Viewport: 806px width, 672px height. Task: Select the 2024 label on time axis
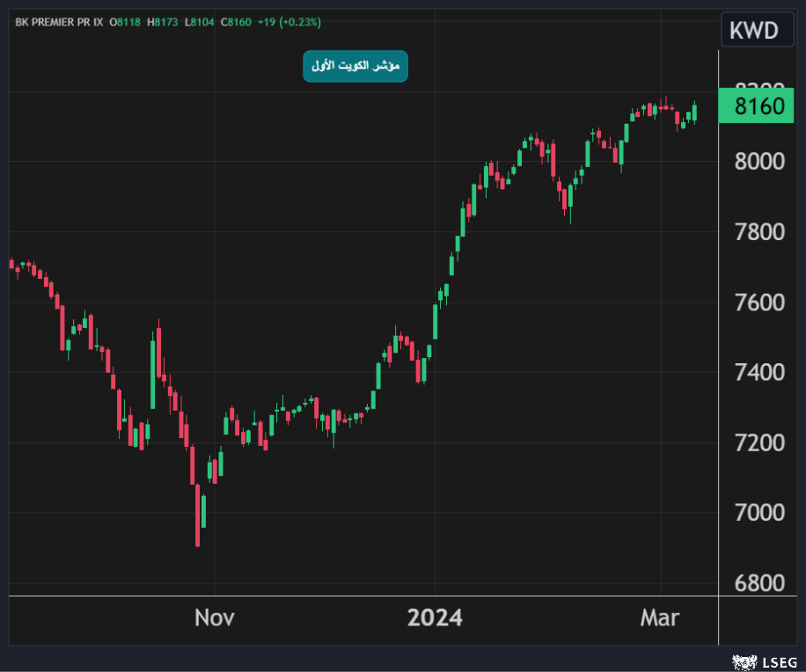pos(435,618)
